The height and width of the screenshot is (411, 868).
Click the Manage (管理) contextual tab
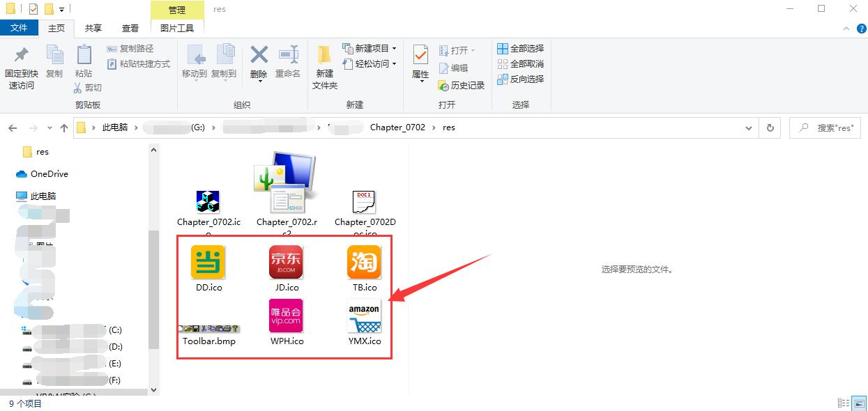(x=177, y=10)
